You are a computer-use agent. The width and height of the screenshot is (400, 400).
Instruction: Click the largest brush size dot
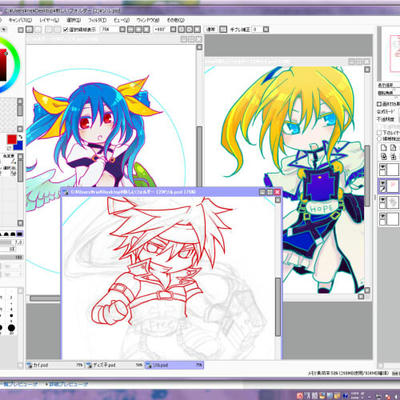(x=11, y=328)
